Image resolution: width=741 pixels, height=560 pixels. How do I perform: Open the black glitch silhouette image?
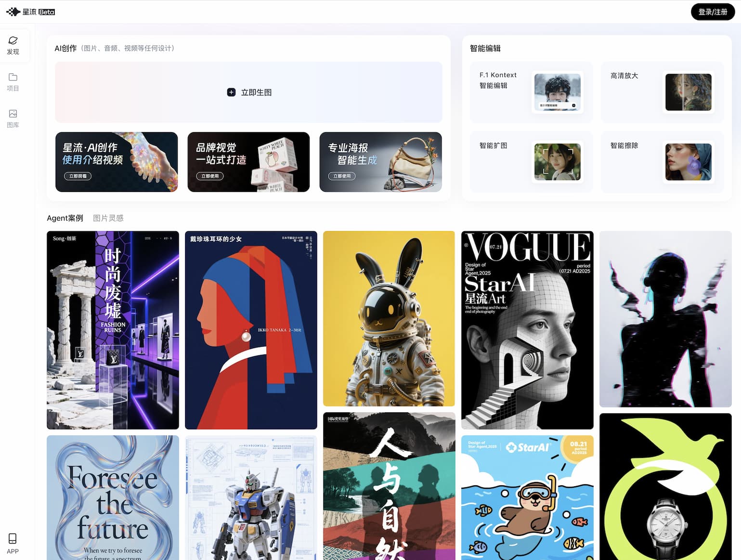665,319
